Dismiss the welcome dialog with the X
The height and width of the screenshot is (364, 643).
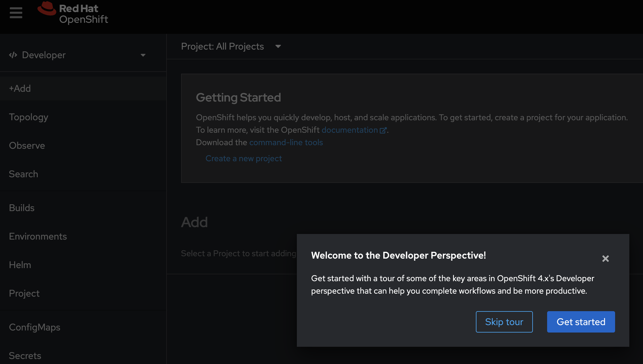tap(605, 259)
